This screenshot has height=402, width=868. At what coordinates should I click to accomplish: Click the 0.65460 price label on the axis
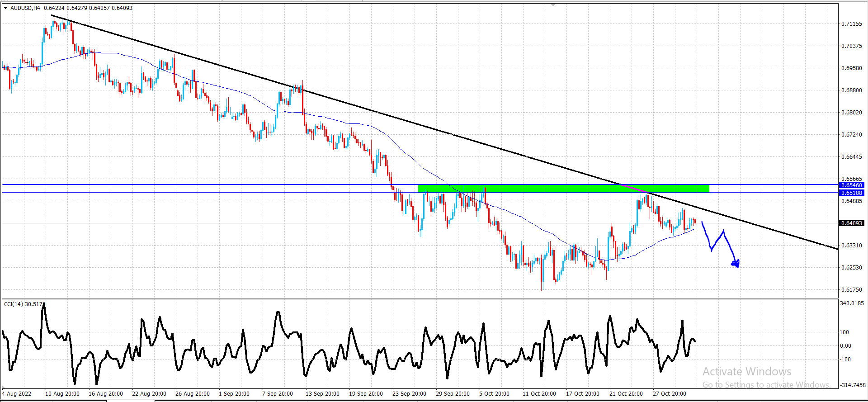[852, 185]
